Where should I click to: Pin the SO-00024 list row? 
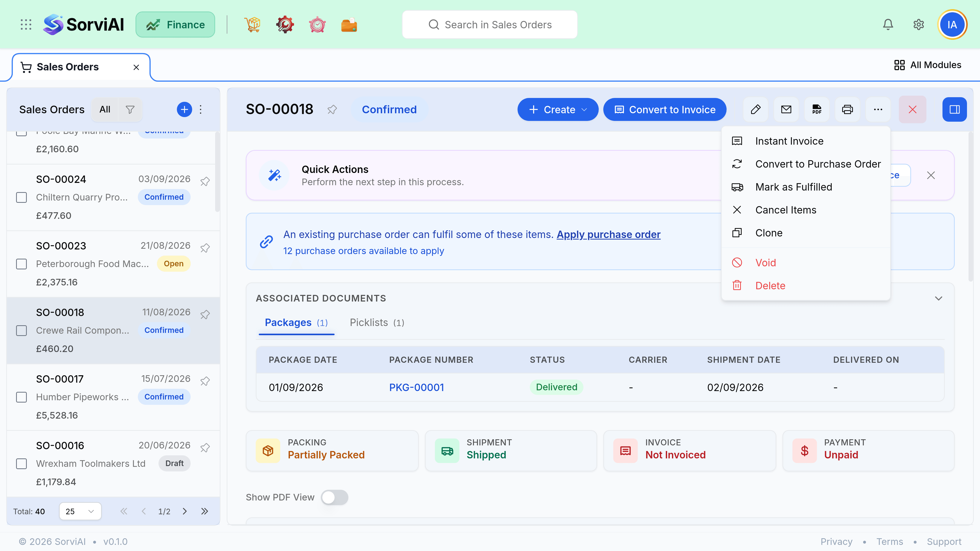[x=205, y=181]
